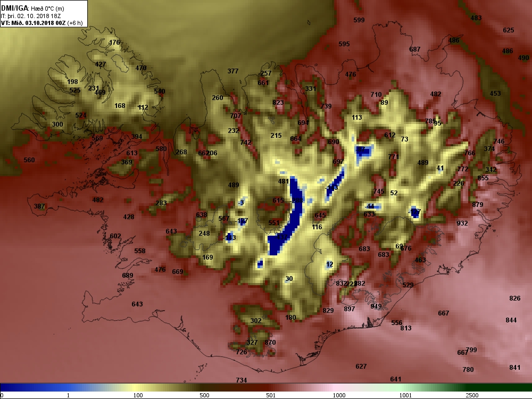This screenshot has width=532, height=399.
Task: Click the map value '558'
Action: pyautogui.click(x=140, y=251)
